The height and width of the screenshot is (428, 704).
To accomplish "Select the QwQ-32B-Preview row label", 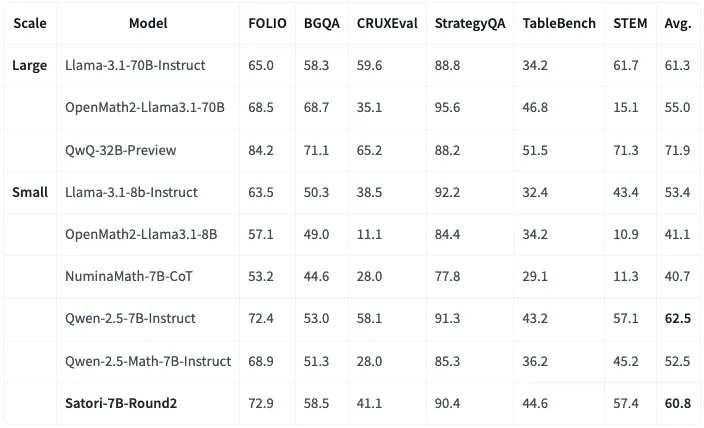I will click(120, 150).
